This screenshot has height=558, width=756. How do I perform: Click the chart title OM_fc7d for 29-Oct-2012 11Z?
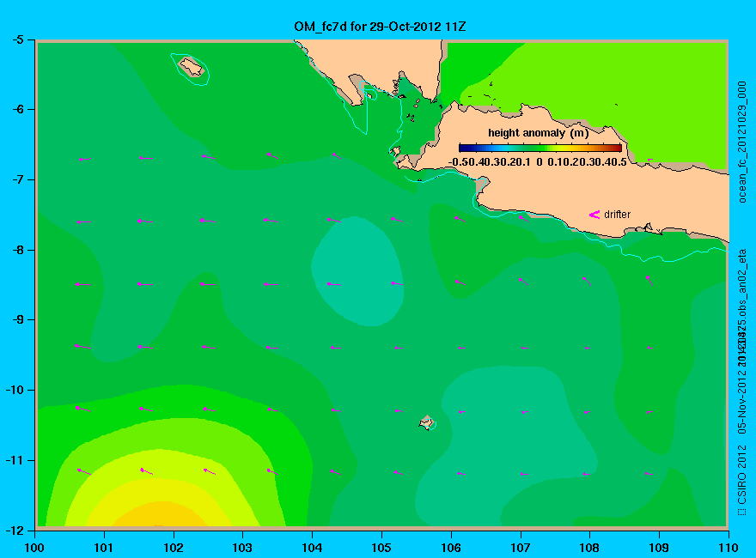pyautogui.click(x=380, y=27)
